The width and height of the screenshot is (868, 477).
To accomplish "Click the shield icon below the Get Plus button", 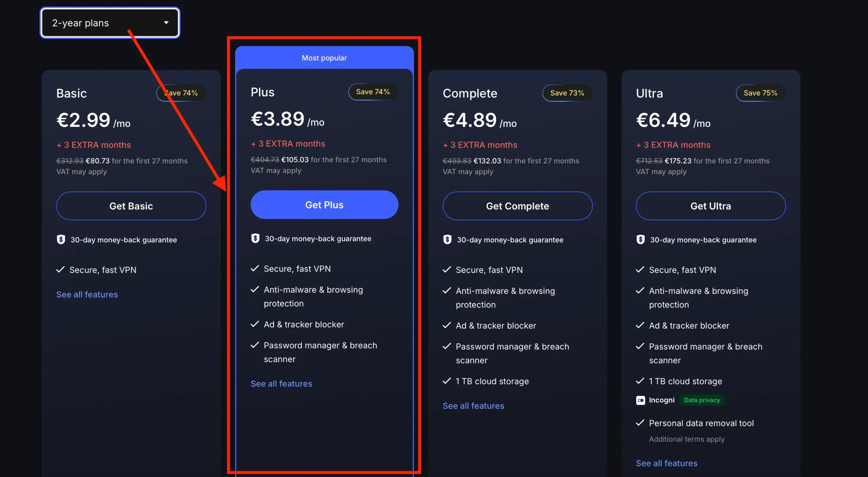I will pos(255,238).
